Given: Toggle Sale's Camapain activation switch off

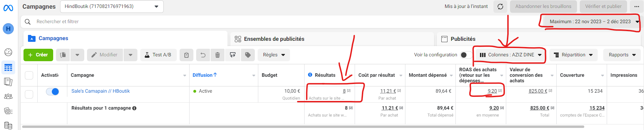Looking at the screenshot, I should pyautogui.click(x=52, y=92).
